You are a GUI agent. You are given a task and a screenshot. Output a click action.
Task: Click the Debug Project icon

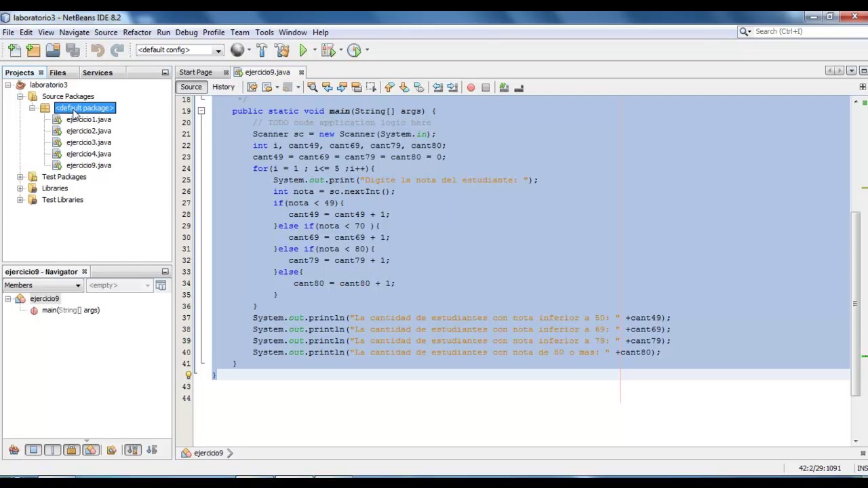[x=328, y=50]
